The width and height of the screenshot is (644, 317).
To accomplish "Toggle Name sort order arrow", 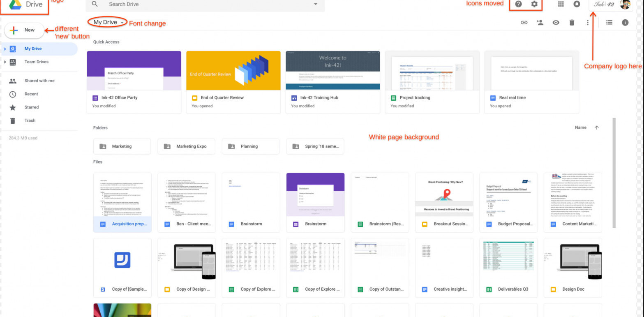I will pyautogui.click(x=597, y=127).
